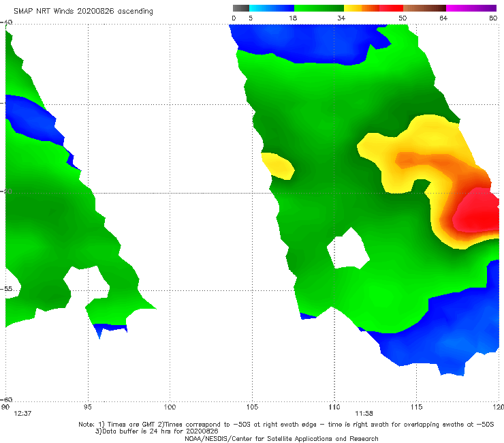
Task: Click the '90' longitude axis label
Action: point(5,407)
